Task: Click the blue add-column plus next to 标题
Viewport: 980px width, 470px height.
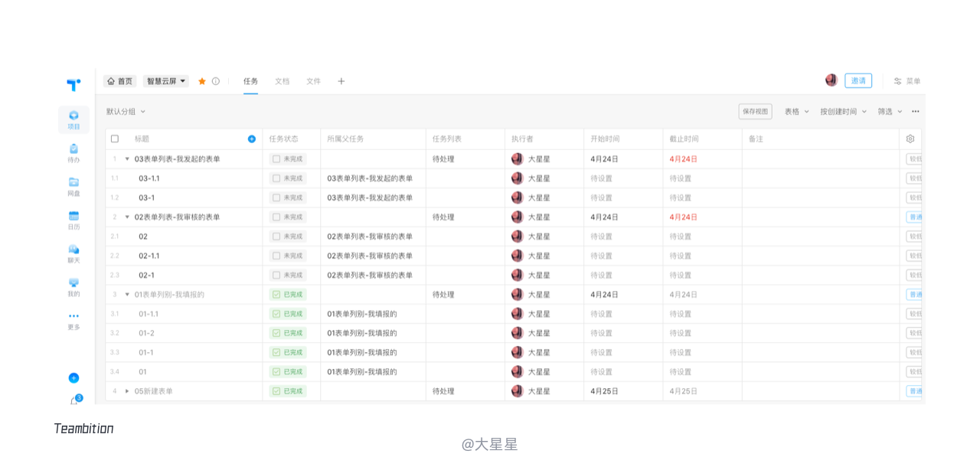Action: tap(252, 139)
